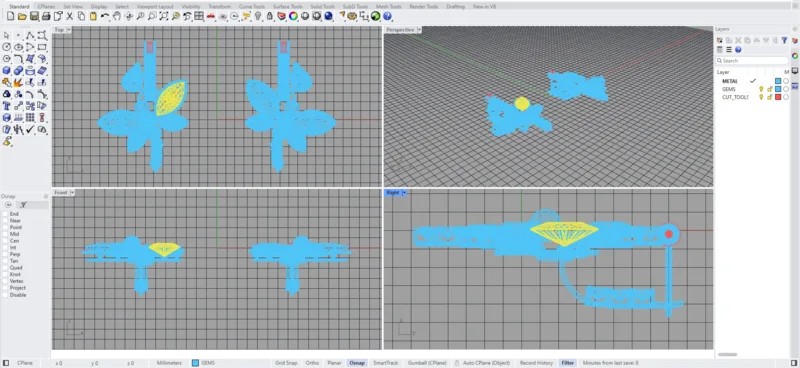Toggle Gumball (CPlane) in status bar
Image resolution: width=800 pixels, height=368 pixels.
[x=427, y=363]
